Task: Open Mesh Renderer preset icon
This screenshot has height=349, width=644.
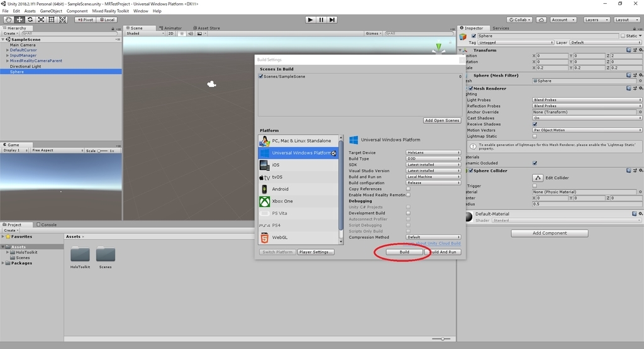Action: pyautogui.click(x=635, y=88)
